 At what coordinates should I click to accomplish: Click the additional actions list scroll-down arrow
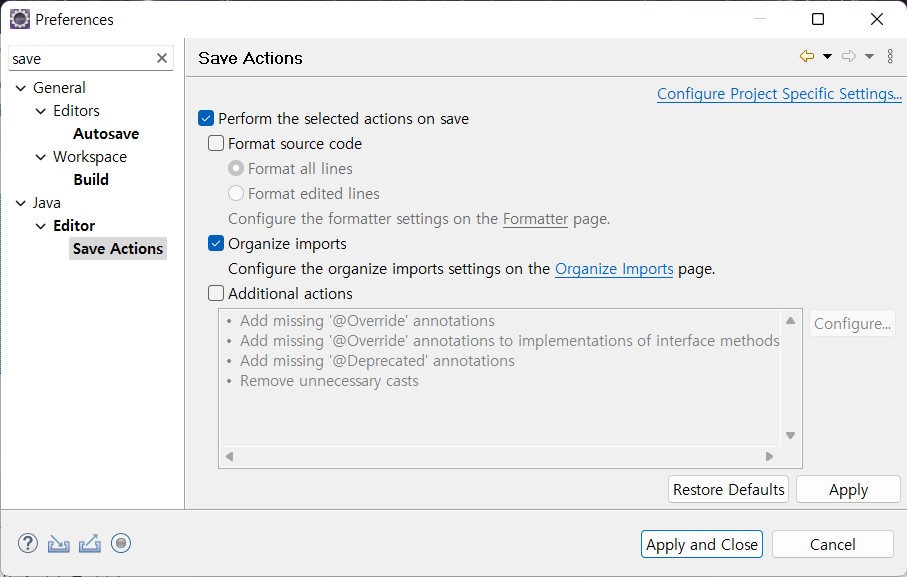click(x=790, y=435)
